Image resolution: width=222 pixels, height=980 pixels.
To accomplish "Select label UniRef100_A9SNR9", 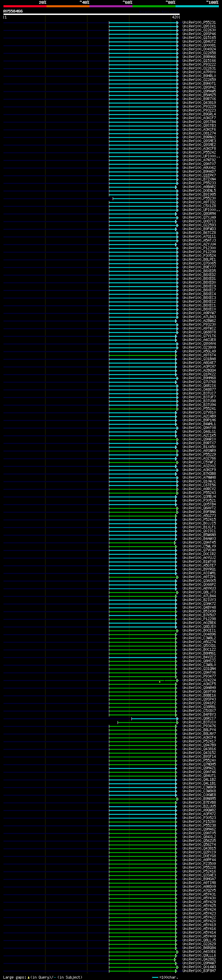I will click(x=199, y=451).
